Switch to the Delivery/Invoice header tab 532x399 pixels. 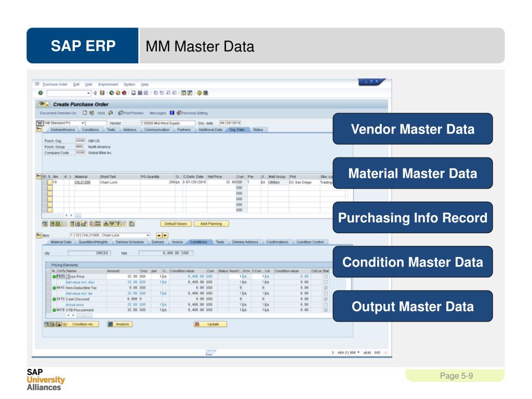coord(62,130)
